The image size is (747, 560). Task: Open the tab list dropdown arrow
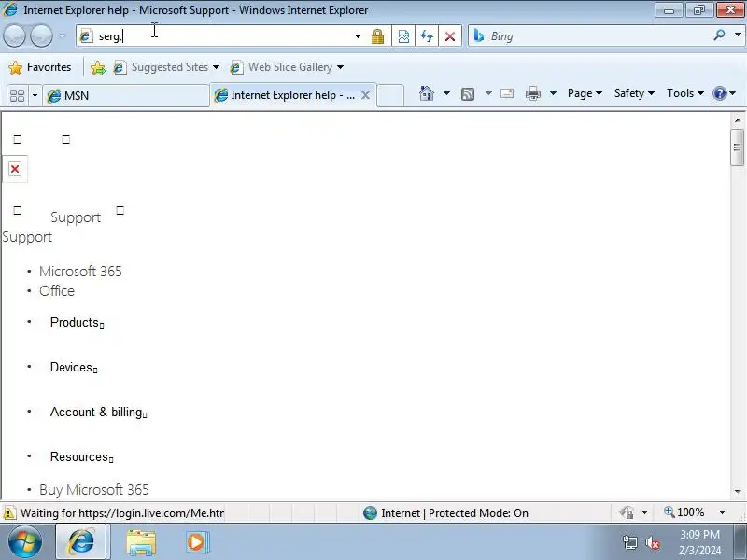35,96
